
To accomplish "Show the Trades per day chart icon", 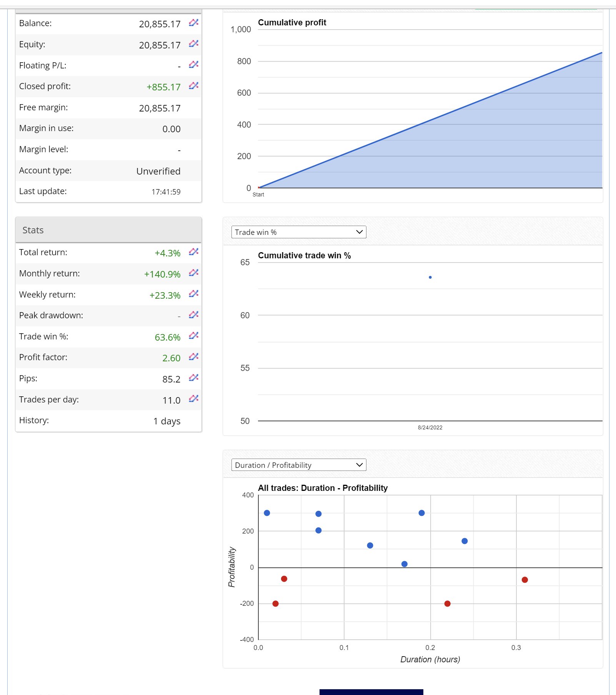I will (193, 399).
